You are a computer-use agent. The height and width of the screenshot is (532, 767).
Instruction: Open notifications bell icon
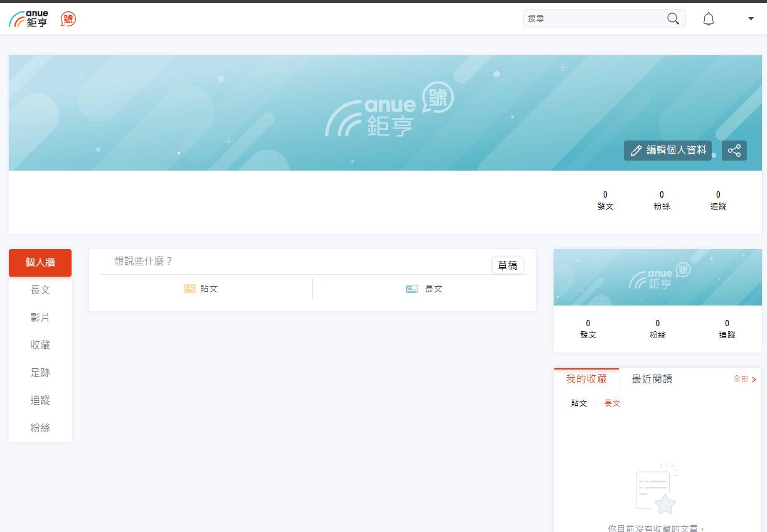click(x=709, y=19)
